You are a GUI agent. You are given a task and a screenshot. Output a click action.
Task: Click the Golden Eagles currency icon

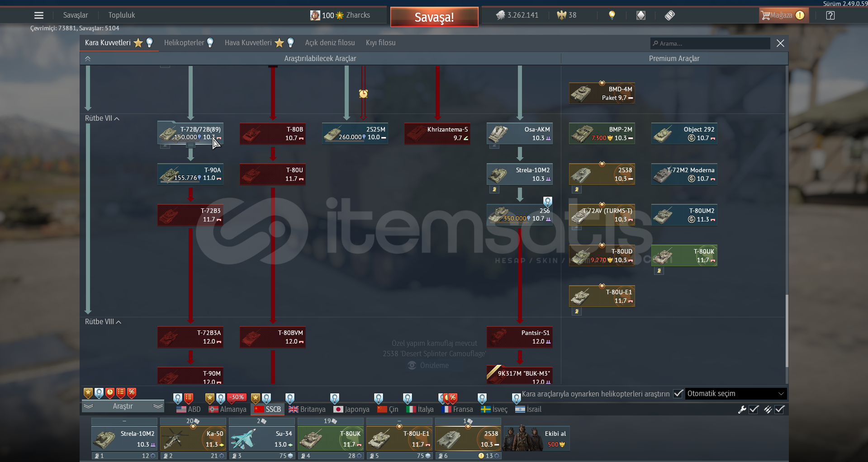(x=561, y=15)
